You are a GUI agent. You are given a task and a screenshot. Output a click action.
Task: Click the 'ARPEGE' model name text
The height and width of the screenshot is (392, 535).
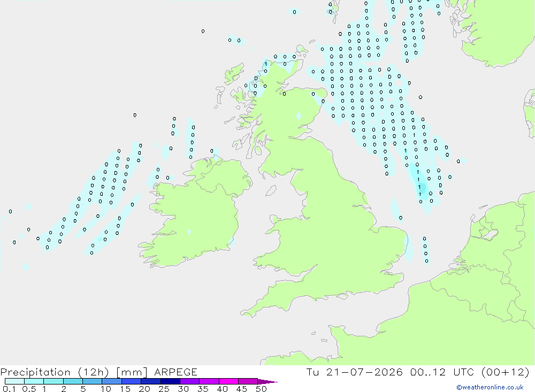pyautogui.click(x=175, y=372)
